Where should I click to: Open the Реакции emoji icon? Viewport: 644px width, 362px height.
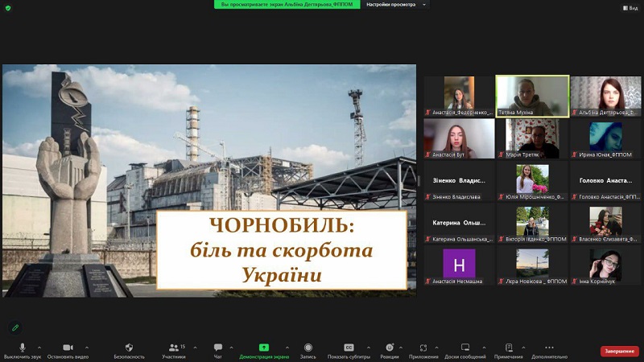point(389,348)
